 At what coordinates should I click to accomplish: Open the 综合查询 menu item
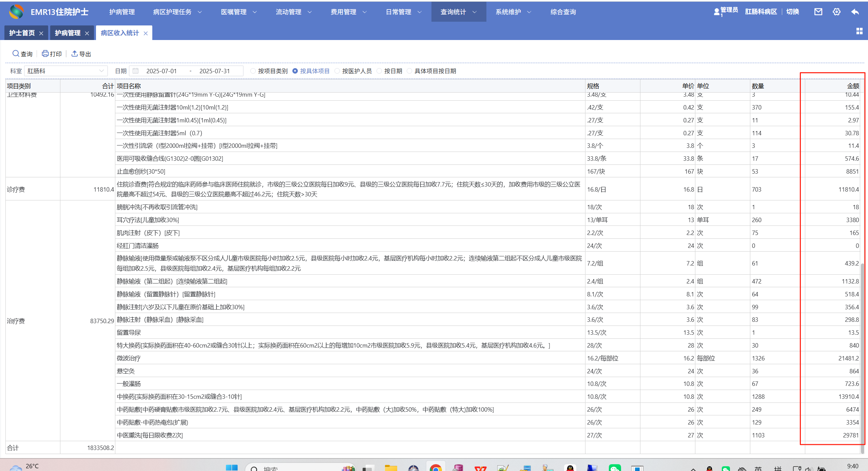click(x=563, y=12)
